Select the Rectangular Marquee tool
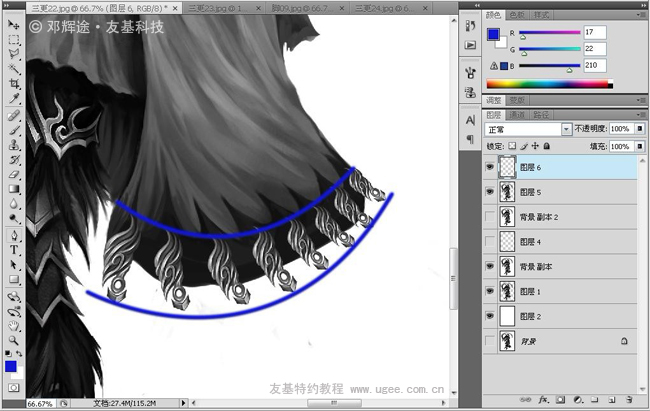650x411 pixels. click(x=13, y=40)
